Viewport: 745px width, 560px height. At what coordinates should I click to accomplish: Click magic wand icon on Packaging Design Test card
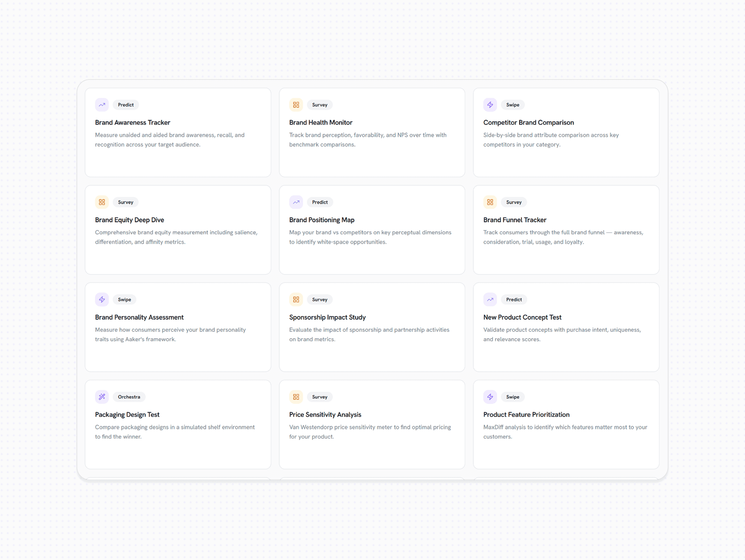tap(102, 397)
